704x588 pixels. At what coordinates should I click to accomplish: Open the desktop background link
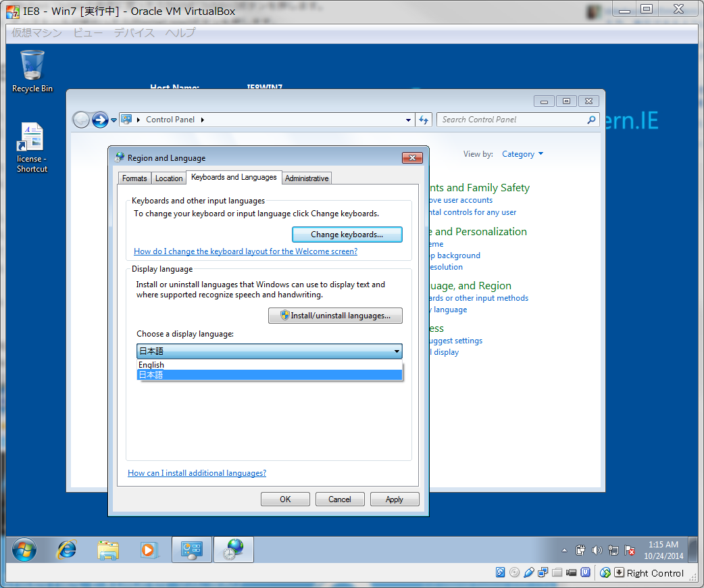pyautogui.click(x=455, y=255)
